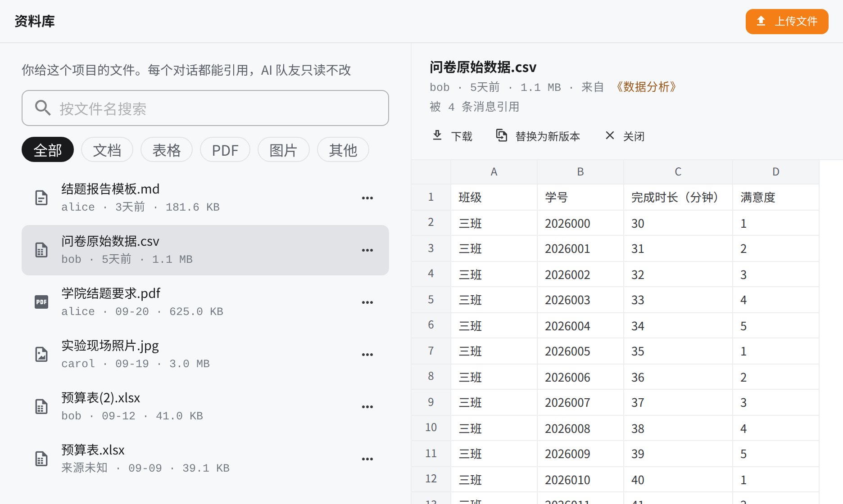This screenshot has height=504, width=843.
Task: Open the 实验现场照片.jpg file
Action: pos(205,355)
